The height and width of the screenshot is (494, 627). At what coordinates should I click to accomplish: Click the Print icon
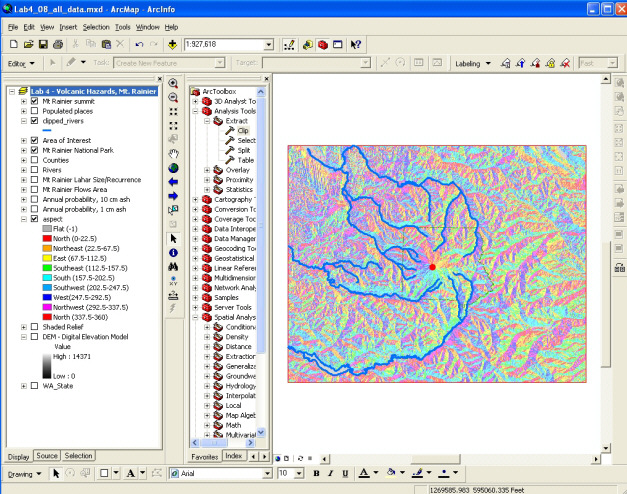click(x=58, y=44)
